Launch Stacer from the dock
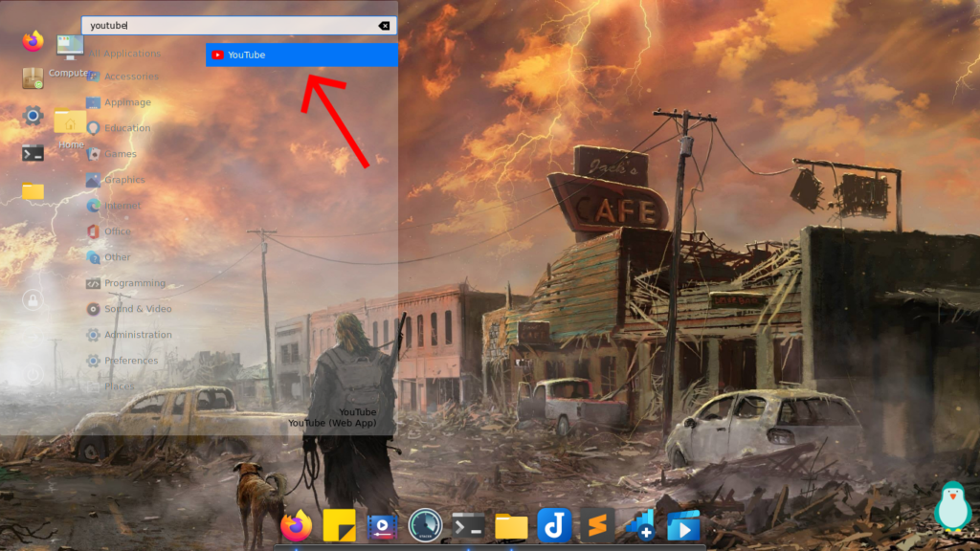980x551 pixels. point(425,525)
